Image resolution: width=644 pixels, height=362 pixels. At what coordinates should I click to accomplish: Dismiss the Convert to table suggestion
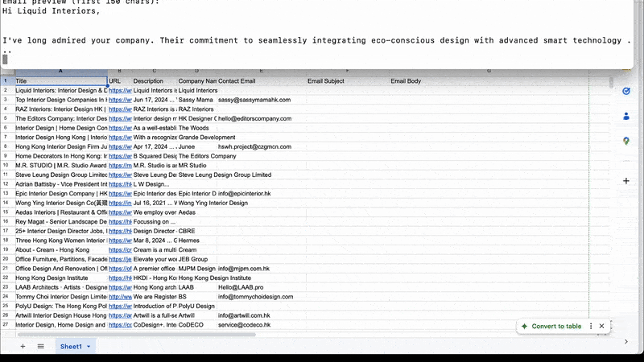pyautogui.click(x=601, y=326)
